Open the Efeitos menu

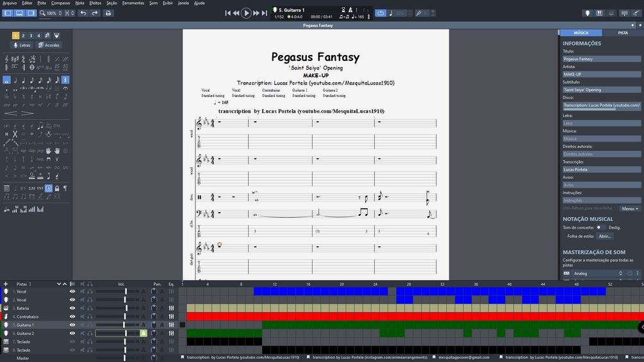tap(95, 3)
